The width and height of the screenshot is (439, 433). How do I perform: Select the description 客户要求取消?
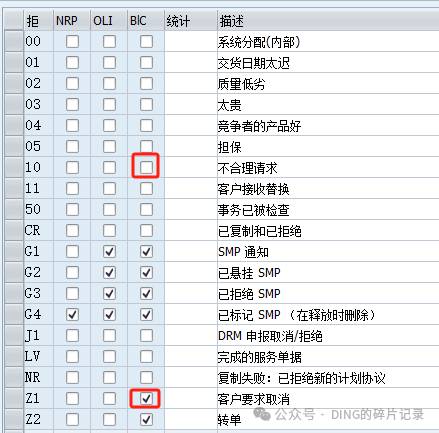[253, 399]
